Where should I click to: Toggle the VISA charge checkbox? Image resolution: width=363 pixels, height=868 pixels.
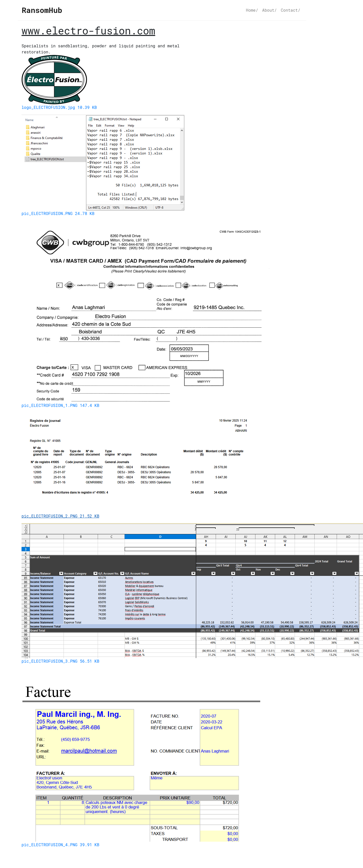(74, 367)
